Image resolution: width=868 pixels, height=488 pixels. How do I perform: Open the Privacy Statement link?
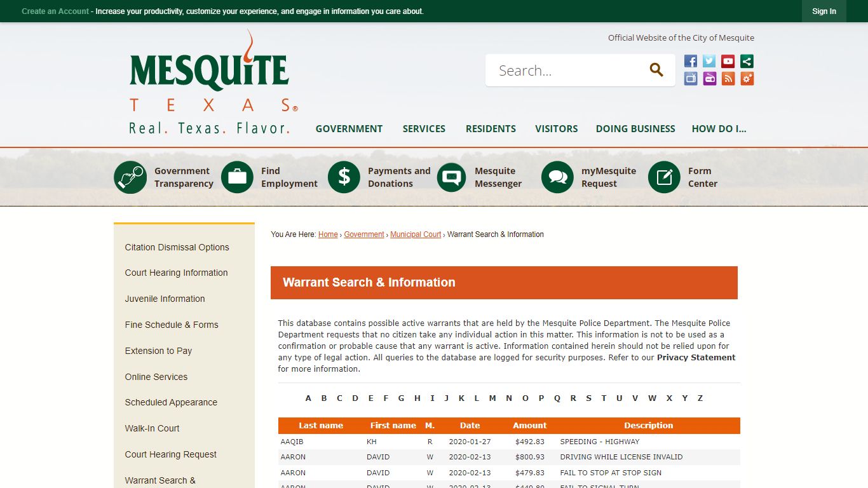[x=696, y=358]
